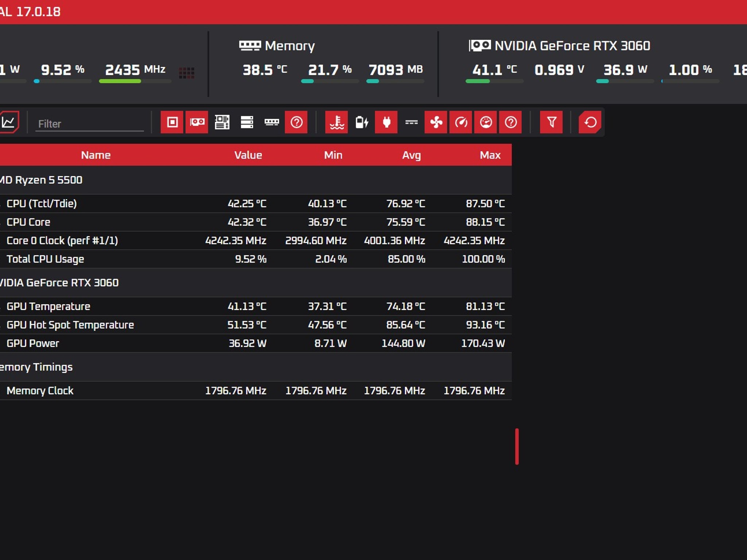Screen dimensions: 747x560
Task: Sort by the Avg column header
Action: [411, 155]
